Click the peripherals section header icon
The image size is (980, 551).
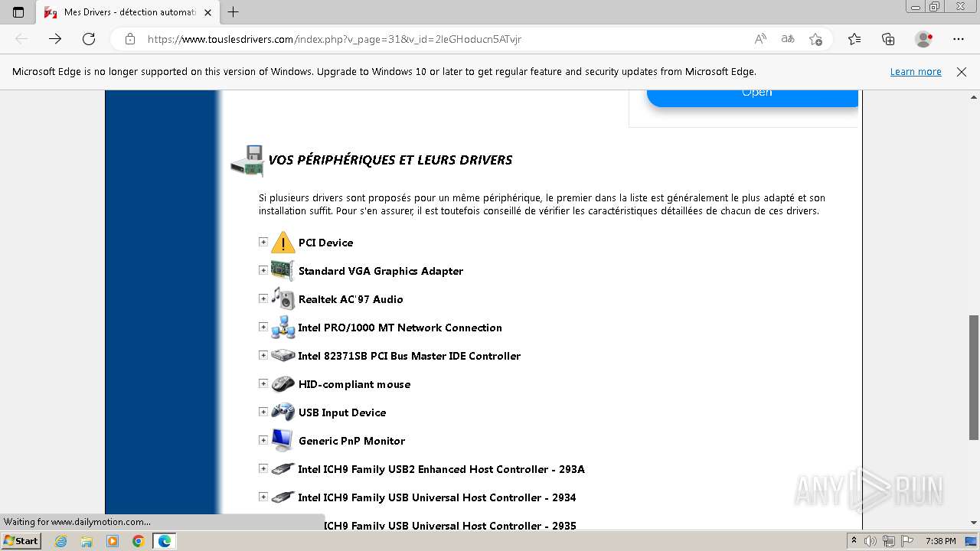247,161
